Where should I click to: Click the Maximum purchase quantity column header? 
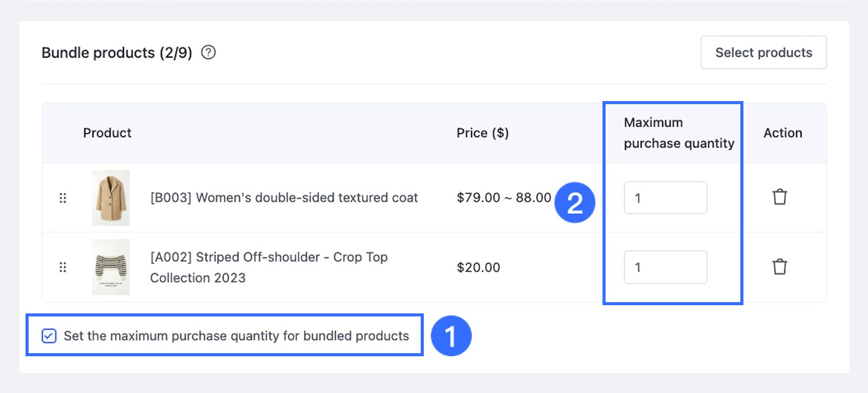click(679, 133)
